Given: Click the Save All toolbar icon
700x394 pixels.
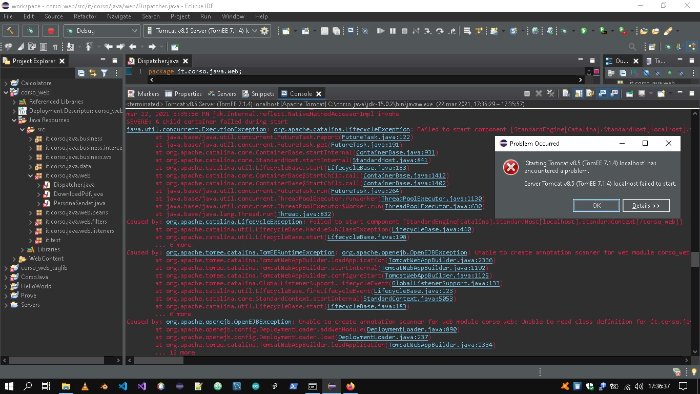Looking at the screenshot, I should 336,31.
